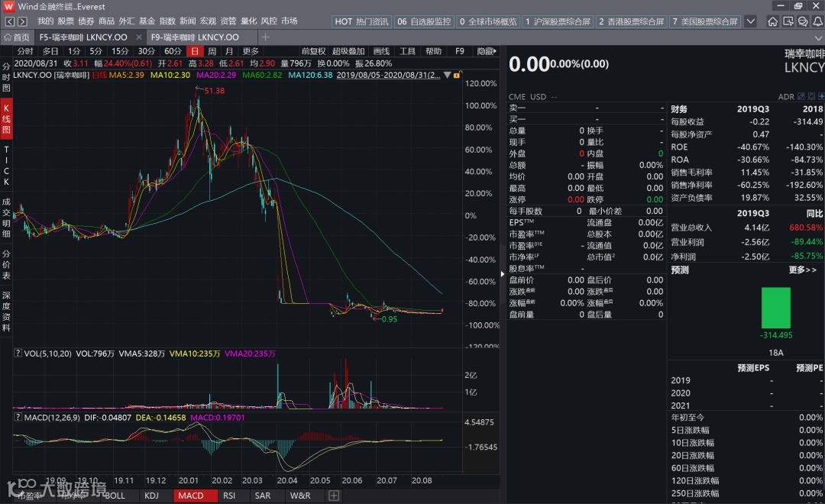The image size is (825, 504).
Task: Go back with the left navigation arrow
Action: [9, 21]
